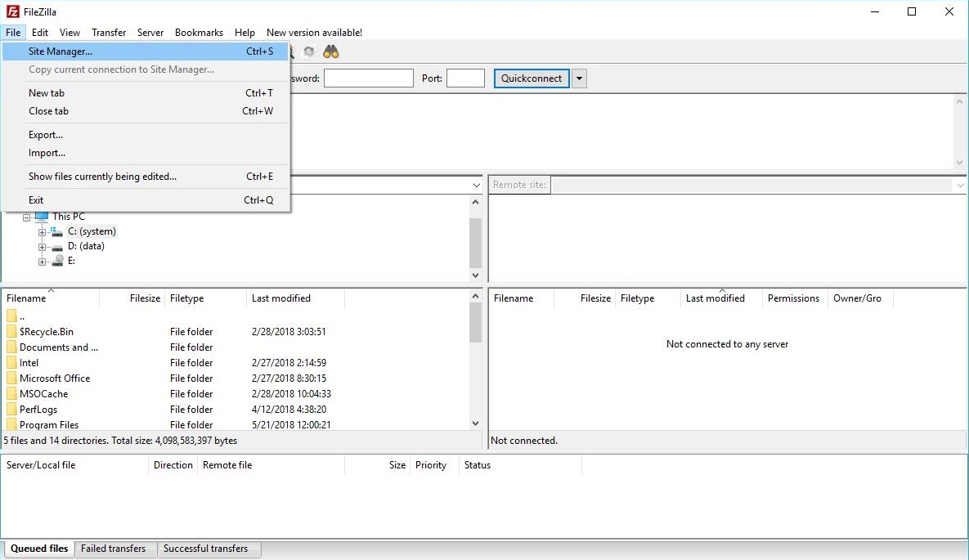Switch to Queued files tab
The image size is (969, 560).
(x=39, y=549)
